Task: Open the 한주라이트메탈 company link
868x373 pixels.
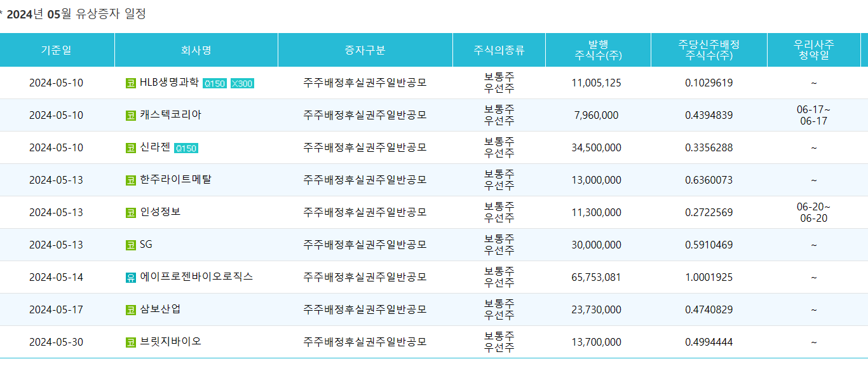Action: pos(175,180)
